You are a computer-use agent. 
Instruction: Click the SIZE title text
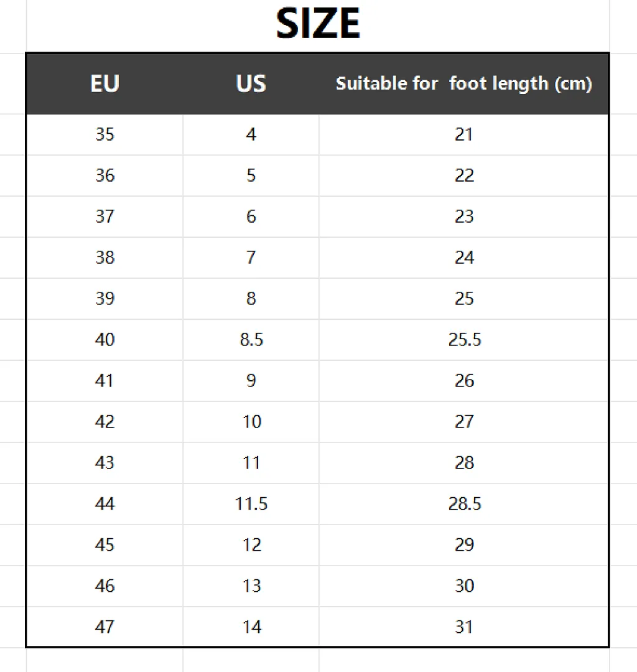click(x=318, y=24)
